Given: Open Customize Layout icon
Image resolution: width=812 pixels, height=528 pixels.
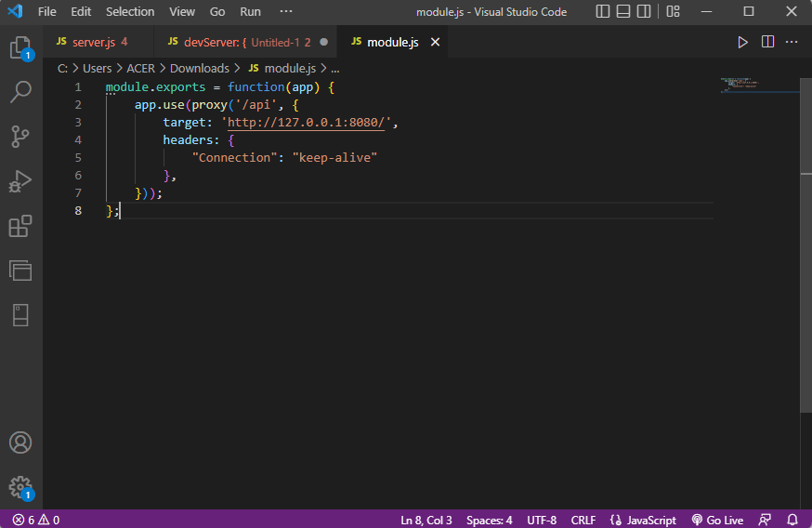Looking at the screenshot, I should pyautogui.click(x=674, y=11).
